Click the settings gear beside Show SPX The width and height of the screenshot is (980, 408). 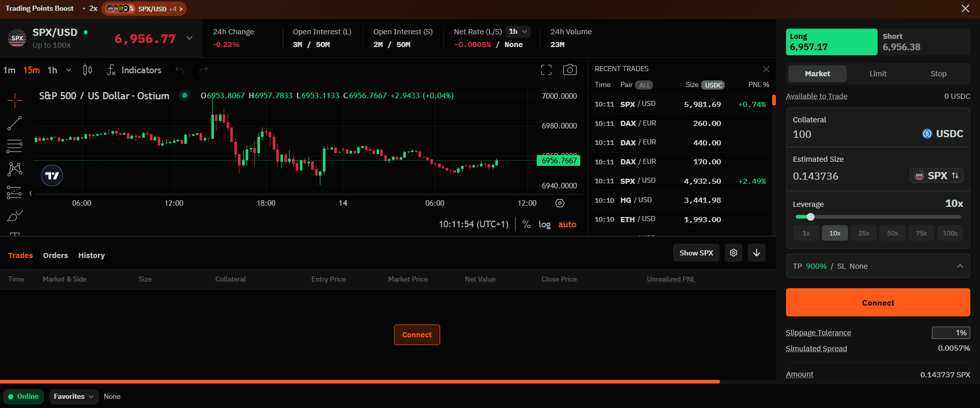(733, 253)
